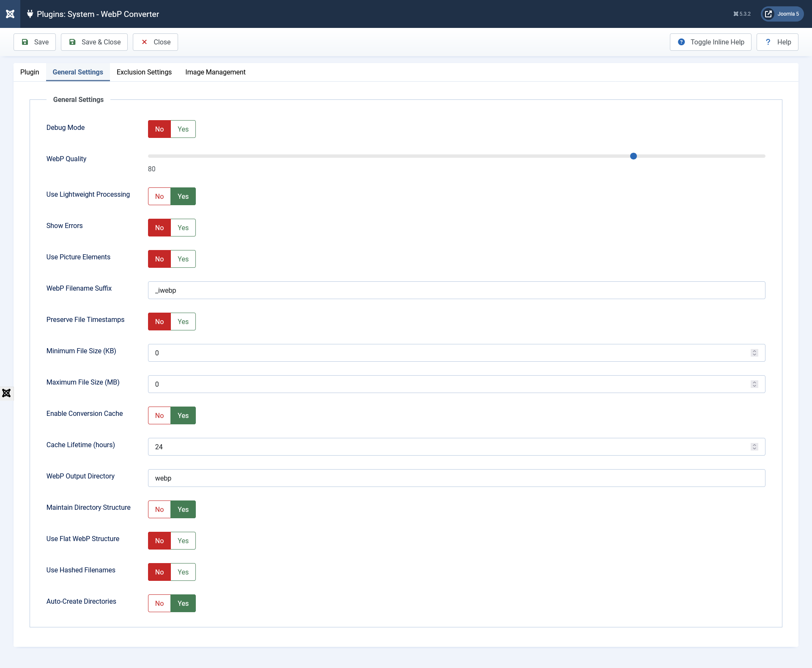Image resolution: width=812 pixels, height=668 pixels.
Task: Click the Joomla 5.3.2 version badge
Action: [742, 14]
